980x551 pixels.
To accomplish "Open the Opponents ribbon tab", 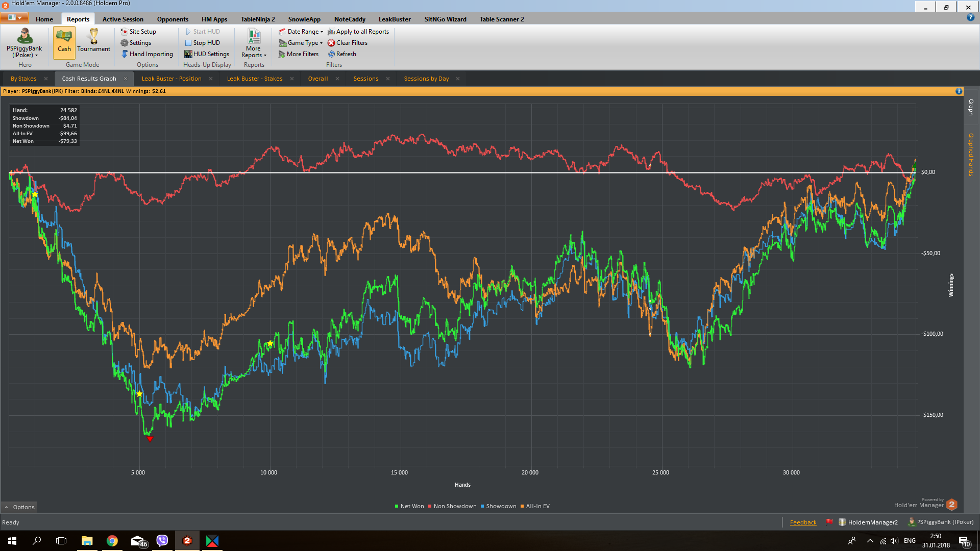I will pyautogui.click(x=173, y=19).
